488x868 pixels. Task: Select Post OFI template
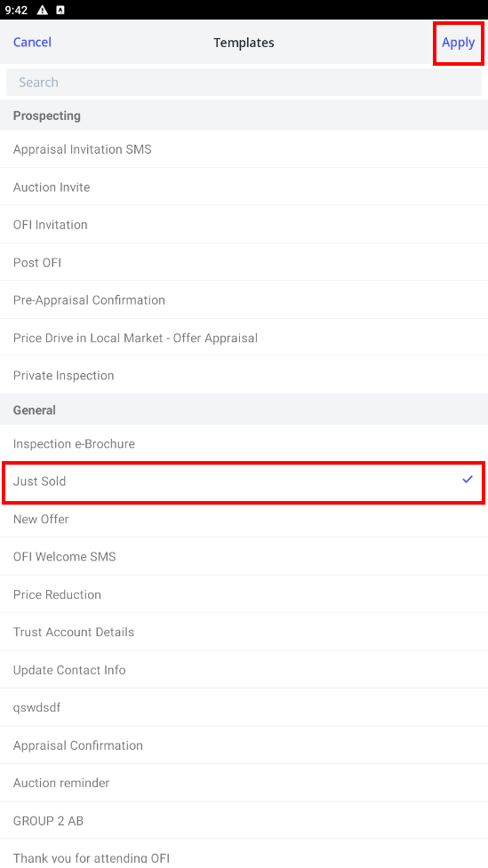[244, 262]
